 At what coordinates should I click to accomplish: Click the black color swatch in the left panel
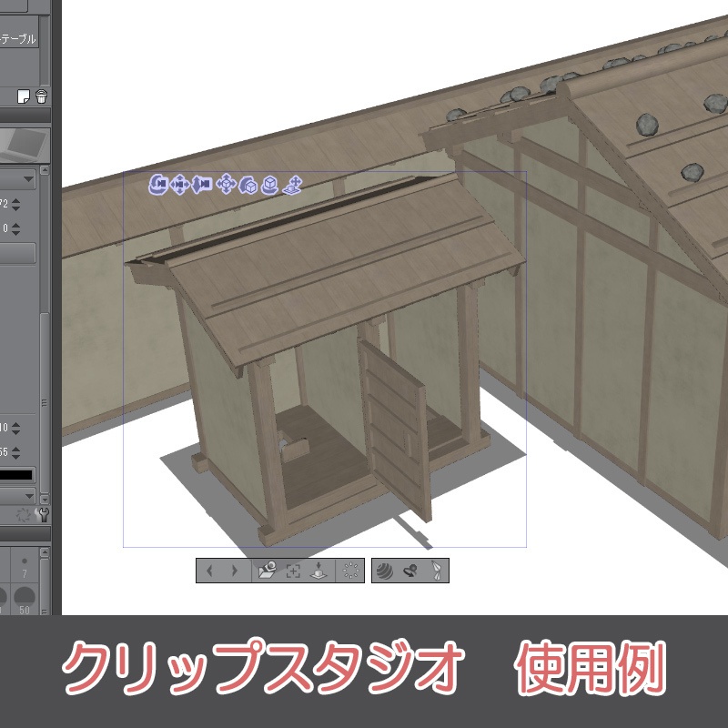point(16,475)
